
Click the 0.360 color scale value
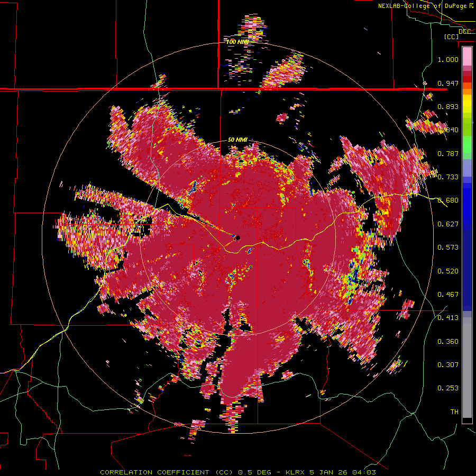click(448, 342)
